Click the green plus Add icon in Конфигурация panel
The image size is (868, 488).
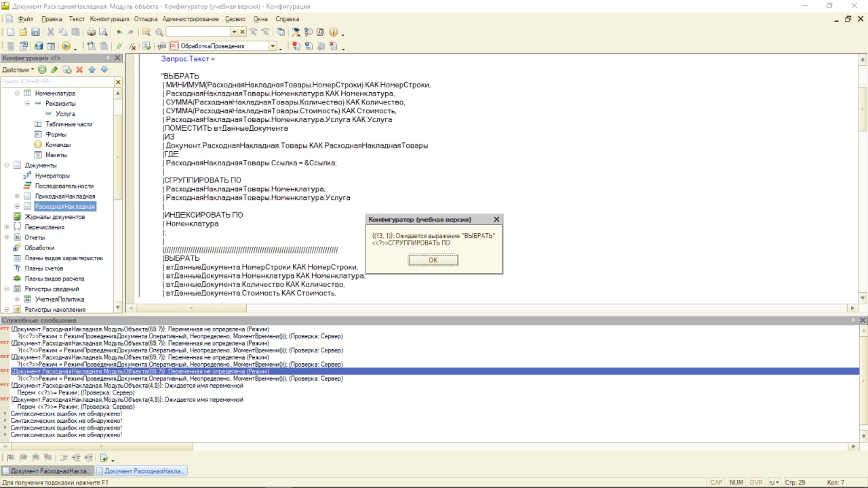coord(42,70)
